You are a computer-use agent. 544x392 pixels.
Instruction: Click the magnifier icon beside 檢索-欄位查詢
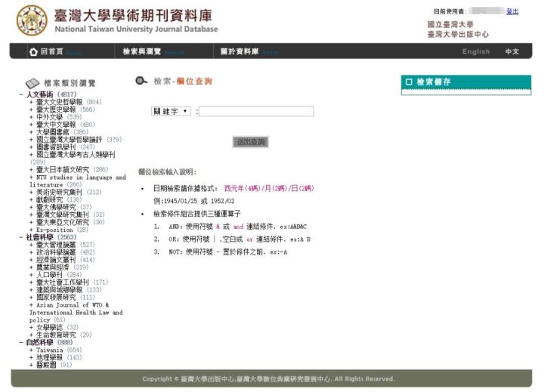tap(141, 81)
